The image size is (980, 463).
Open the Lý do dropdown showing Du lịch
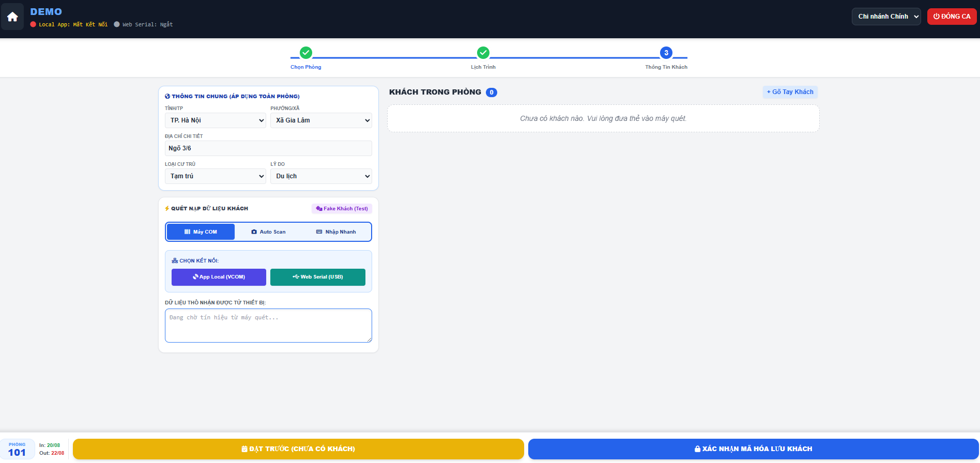click(x=321, y=176)
